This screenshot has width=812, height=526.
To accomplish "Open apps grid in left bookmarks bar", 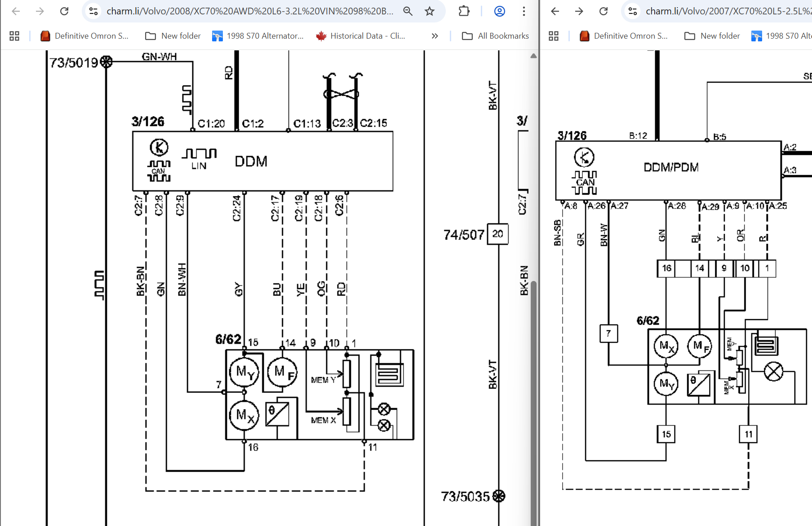I will click(x=14, y=36).
